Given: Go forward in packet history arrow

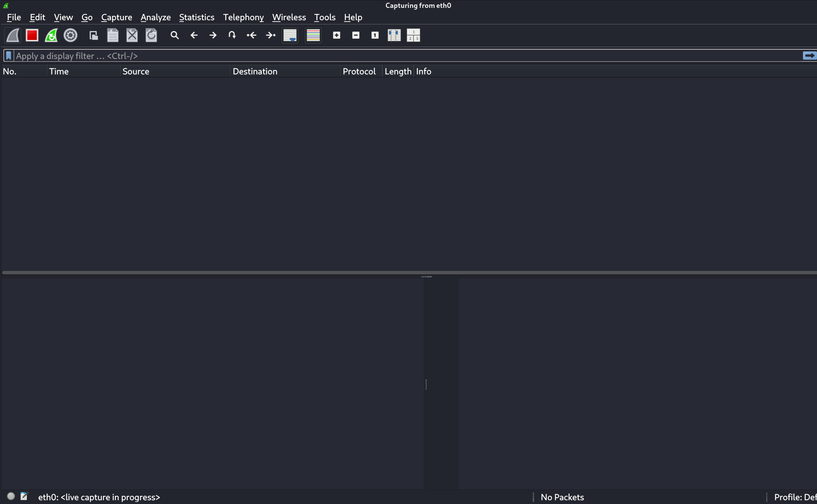Looking at the screenshot, I should (x=213, y=35).
